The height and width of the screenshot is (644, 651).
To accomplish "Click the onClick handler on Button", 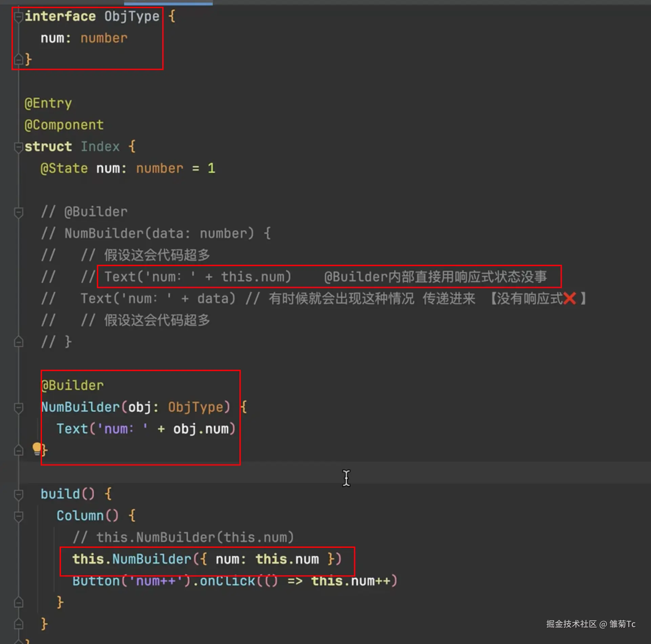I will tap(228, 581).
